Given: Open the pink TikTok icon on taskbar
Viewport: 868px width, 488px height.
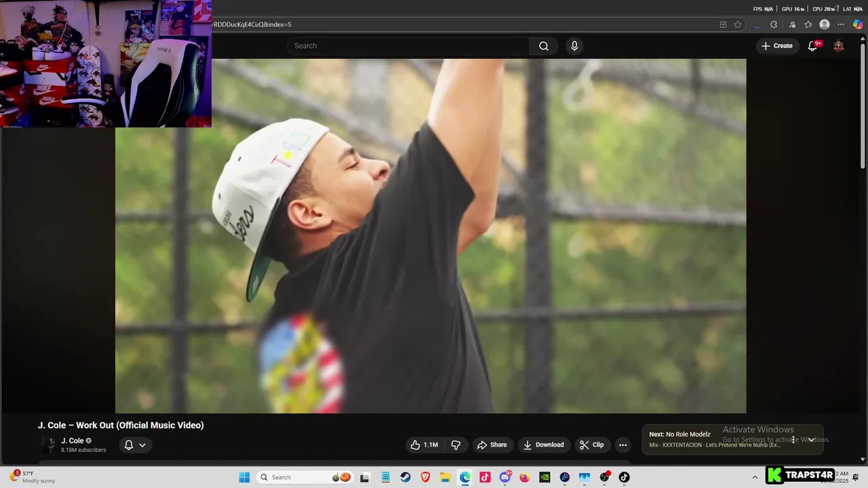Looking at the screenshot, I should click(485, 477).
